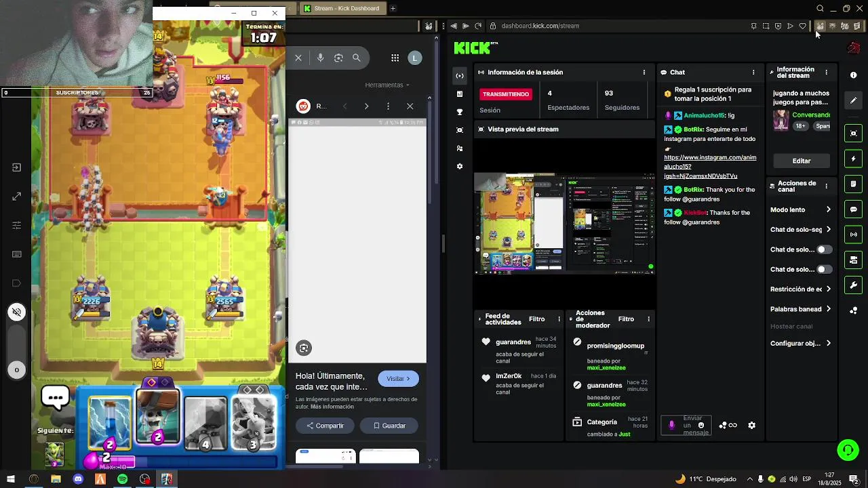This screenshot has width=868, height=488.
Task: Open Información del stream three-dot menu
Action: [x=826, y=72]
